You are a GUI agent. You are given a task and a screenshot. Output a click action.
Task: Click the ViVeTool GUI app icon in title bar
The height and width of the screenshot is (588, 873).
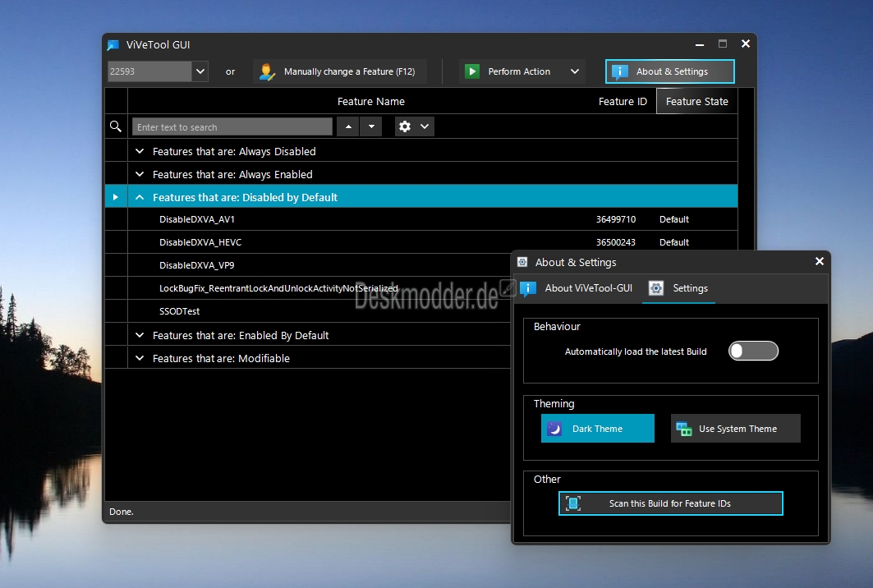(x=113, y=45)
